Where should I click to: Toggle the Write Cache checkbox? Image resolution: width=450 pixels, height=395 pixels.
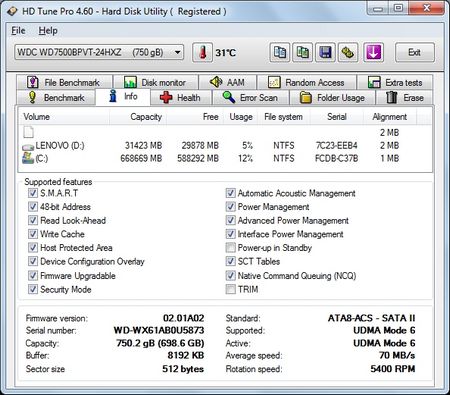coord(33,234)
